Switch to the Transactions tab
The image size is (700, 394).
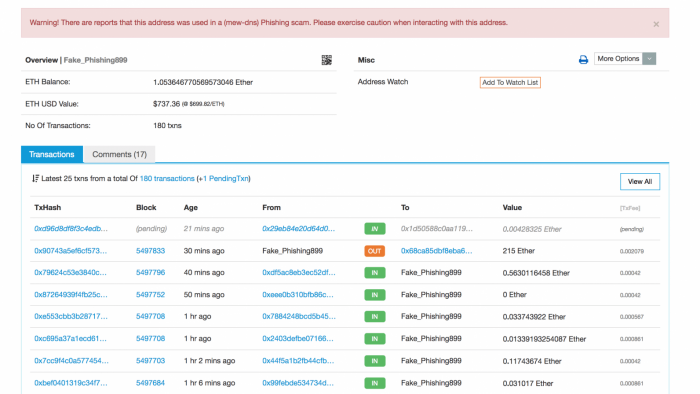point(52,154)
